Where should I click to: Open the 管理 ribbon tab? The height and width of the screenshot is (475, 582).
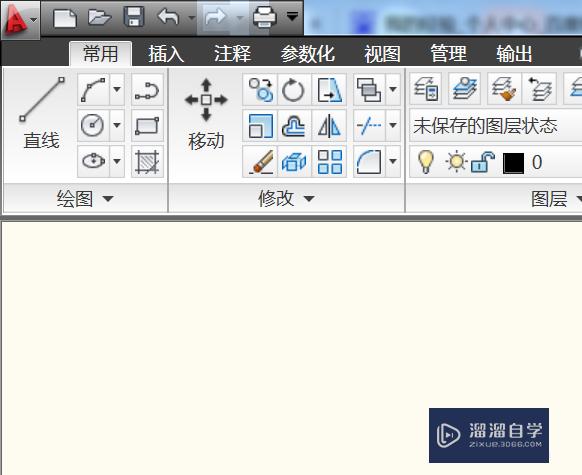click(x=448, y=54)
